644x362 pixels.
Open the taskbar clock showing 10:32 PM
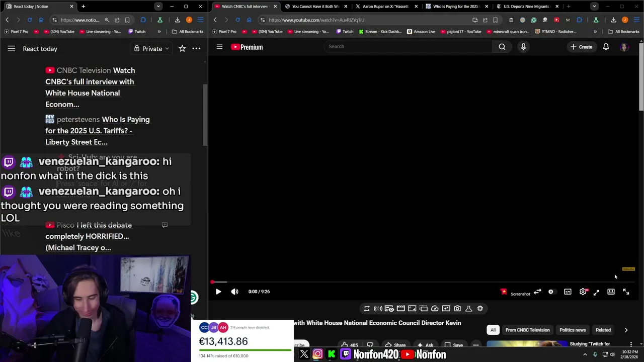tap(630, 354)
